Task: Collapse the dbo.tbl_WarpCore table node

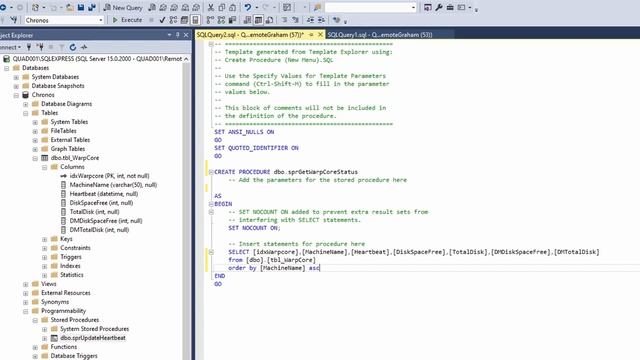Action: [x=35, y=158]
